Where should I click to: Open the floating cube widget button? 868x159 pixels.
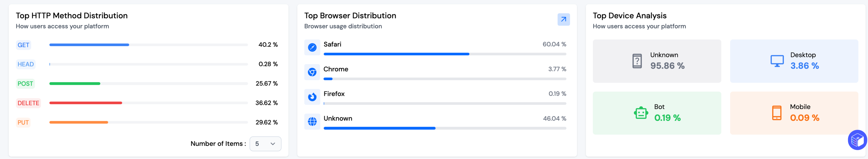click(857, 140)
